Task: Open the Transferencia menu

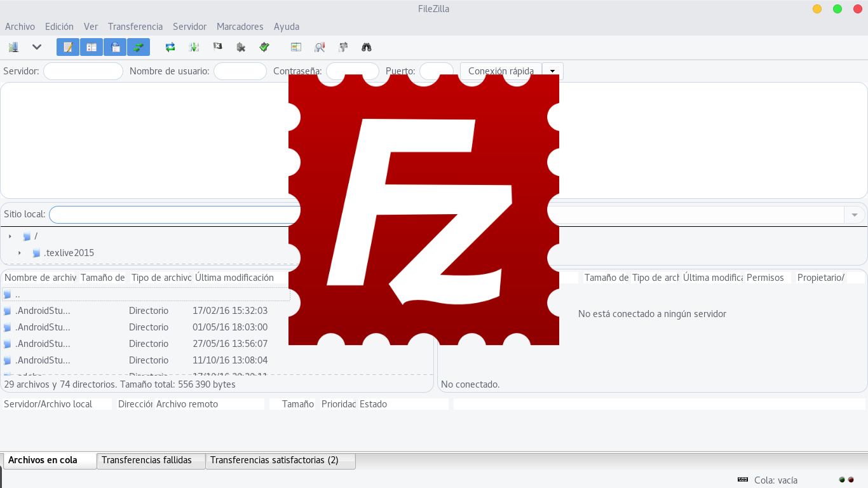Action: tap(135, 27)
